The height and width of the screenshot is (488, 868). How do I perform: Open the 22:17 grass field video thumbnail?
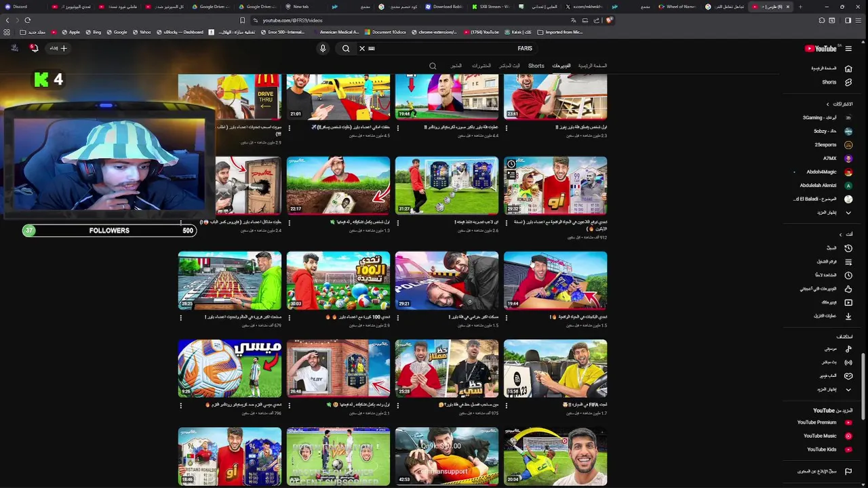[x=338, y=186]
